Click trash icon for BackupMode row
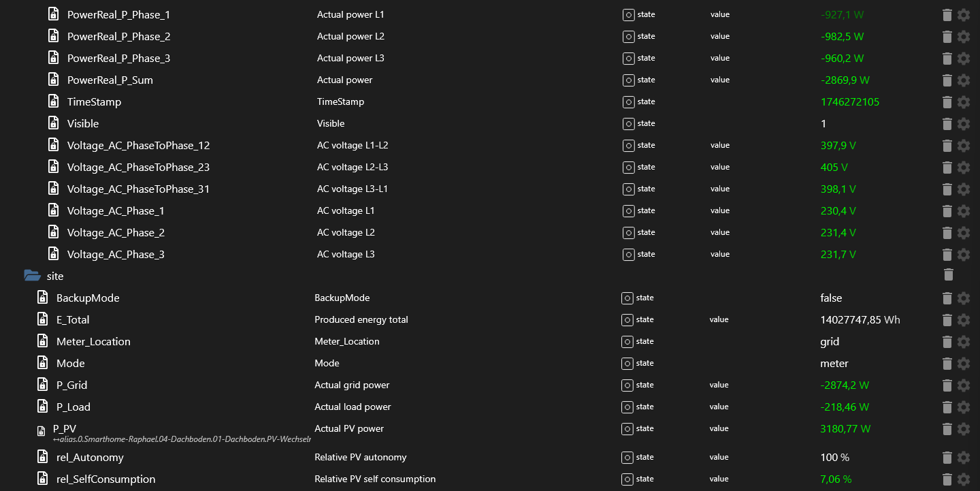980x491 pixels. 947,298
